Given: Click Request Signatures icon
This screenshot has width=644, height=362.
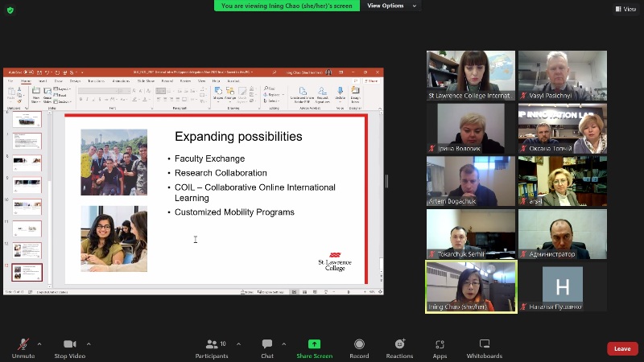Looking at the screenshot, I should pos(323,91).
